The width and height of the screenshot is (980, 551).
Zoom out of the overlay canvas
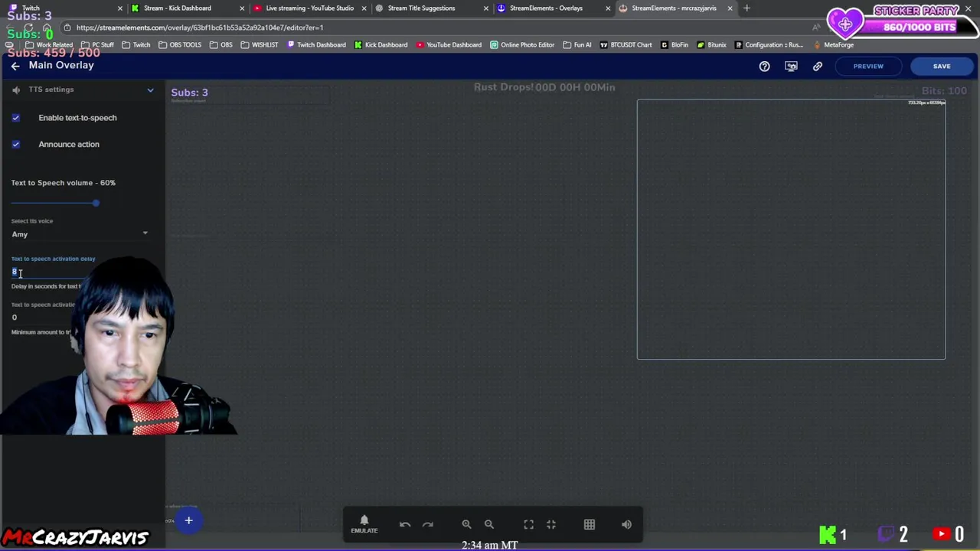tap(489, 524)
